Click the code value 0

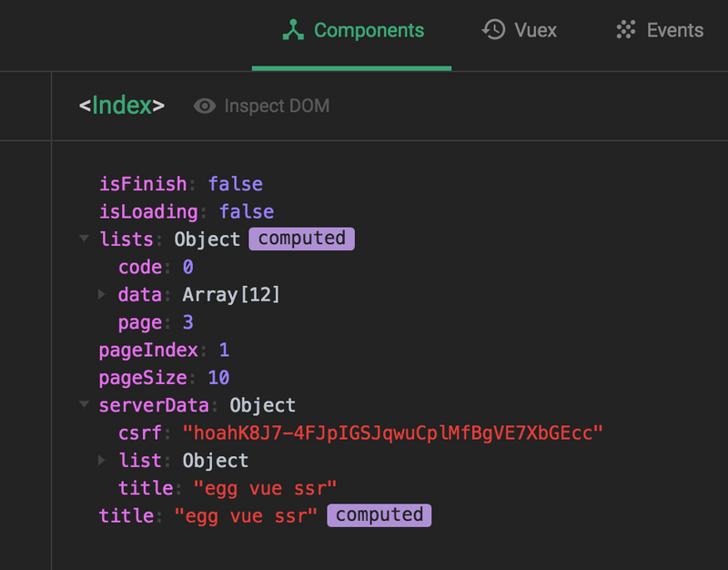pyautogui.click(x=187, y=267)
